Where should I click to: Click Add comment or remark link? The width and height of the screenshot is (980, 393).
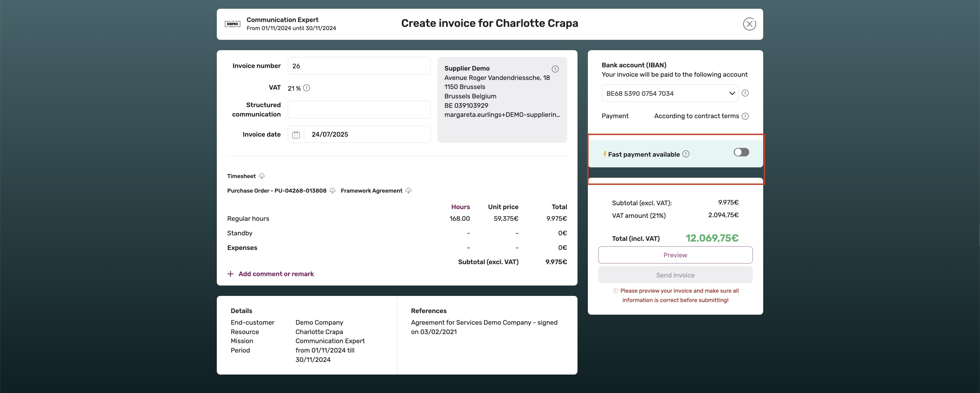[276, 274]
